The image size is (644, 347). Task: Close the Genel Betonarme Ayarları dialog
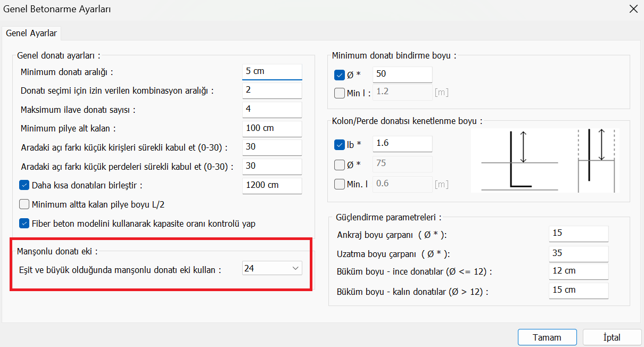[633, 9]
